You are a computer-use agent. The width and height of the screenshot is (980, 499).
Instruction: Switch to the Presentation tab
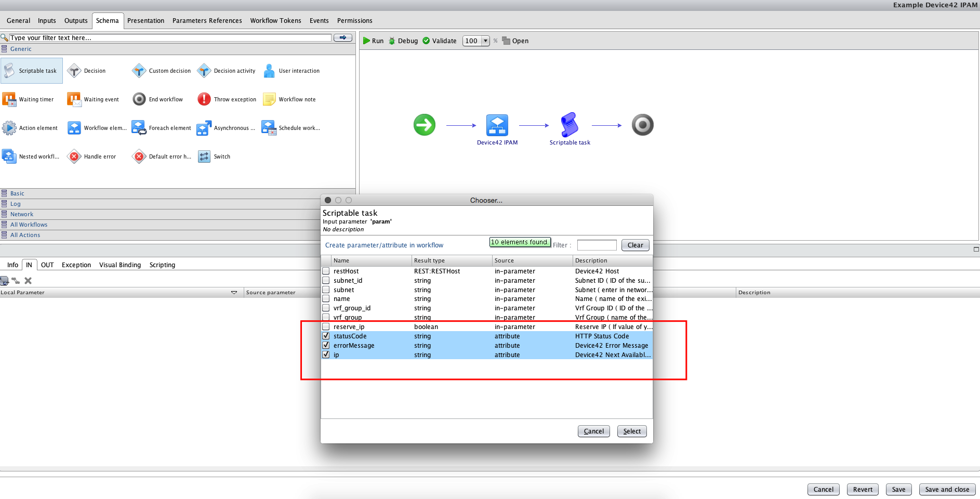[146, 20]
